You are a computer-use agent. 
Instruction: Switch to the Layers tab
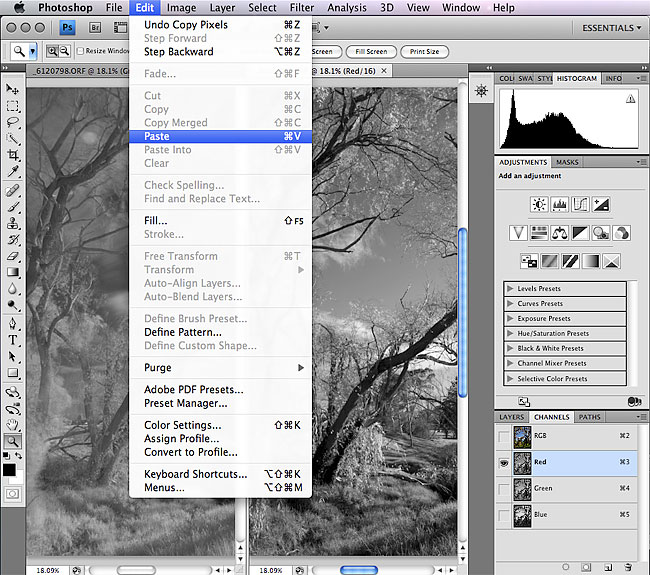(512, 417)
